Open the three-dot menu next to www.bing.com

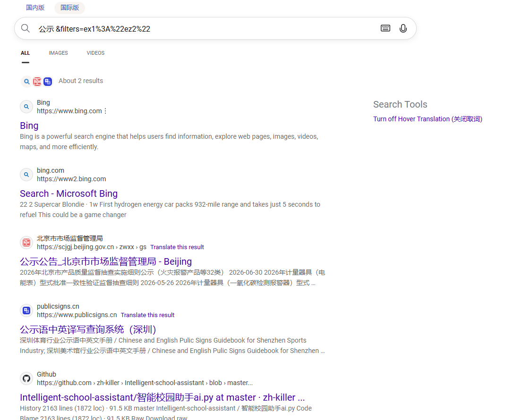(105, 111)
